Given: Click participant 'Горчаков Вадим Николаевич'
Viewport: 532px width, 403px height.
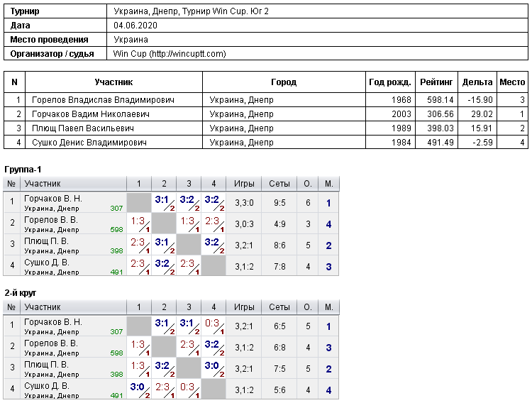Looking at the screenshot, I should click(x=91, y=114).
